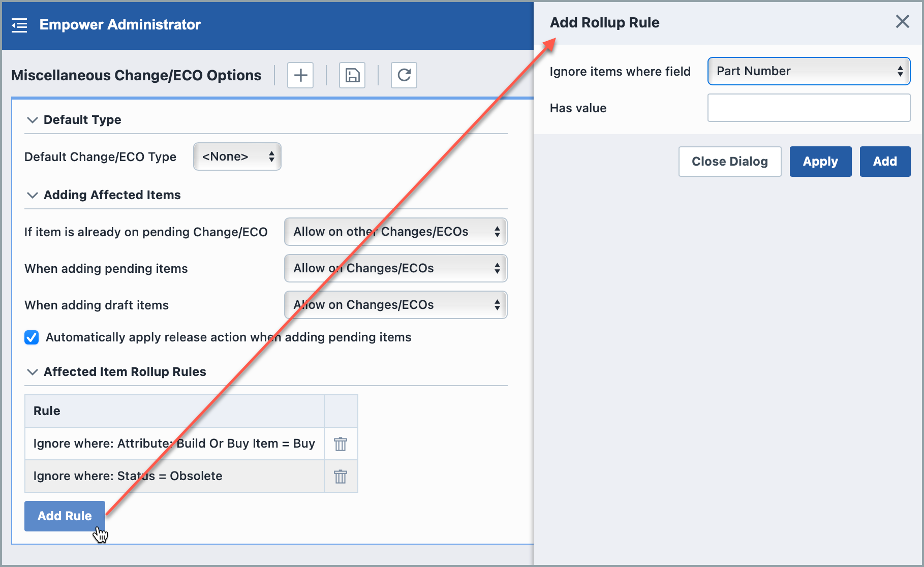Viewport: 924px width, 567px height.
Task: Open the Empower Administrator navigation menu icon
Action: tap(19, 25)
